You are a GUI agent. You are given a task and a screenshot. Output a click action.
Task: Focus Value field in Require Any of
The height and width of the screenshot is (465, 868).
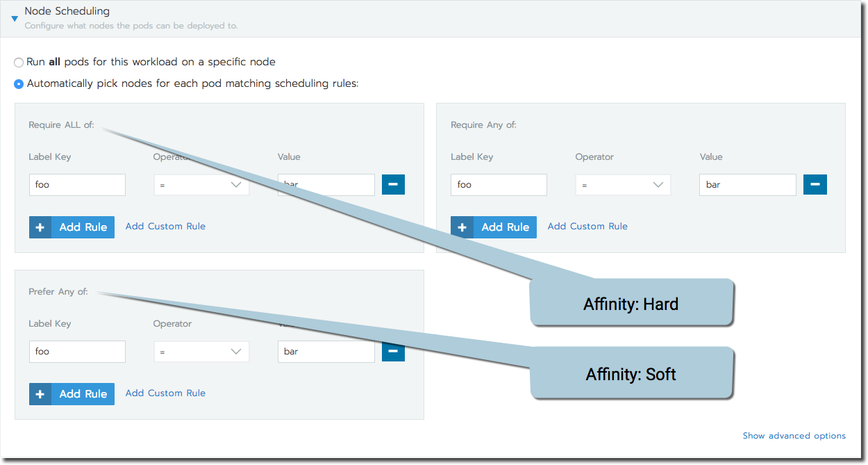point(747,185)
